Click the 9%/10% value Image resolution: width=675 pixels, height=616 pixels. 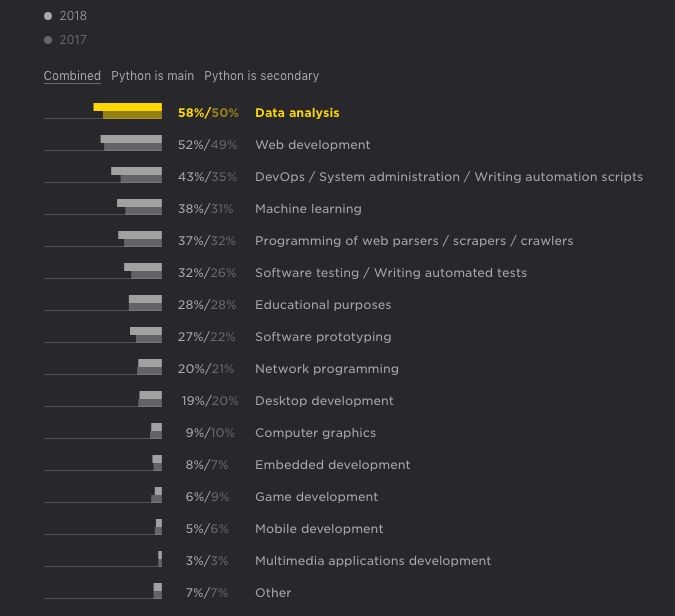pyautogui.click(x=210, y=433)
